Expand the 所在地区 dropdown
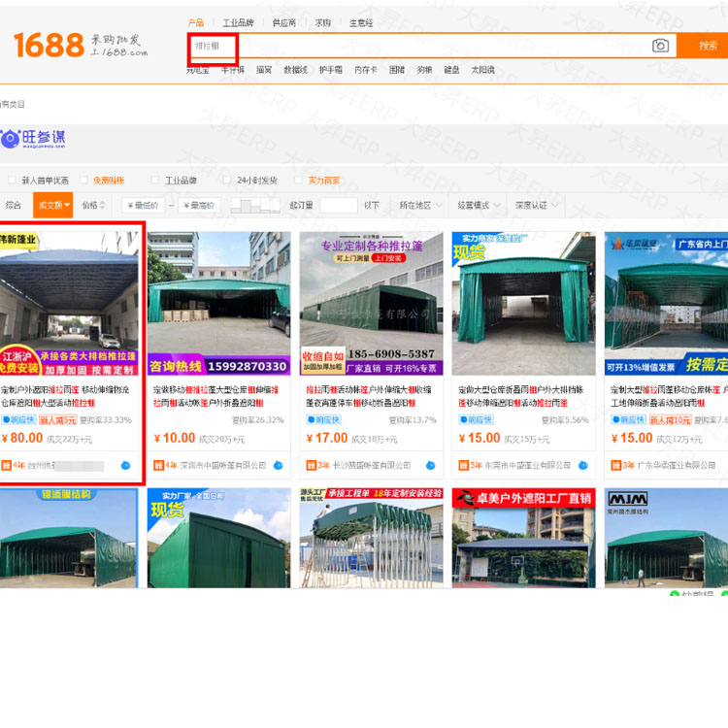 point(420,205)
